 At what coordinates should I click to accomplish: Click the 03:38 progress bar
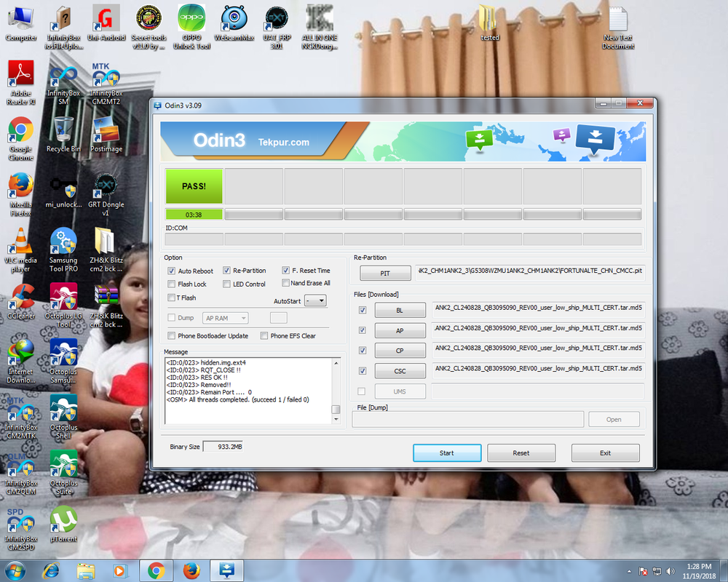194,215
